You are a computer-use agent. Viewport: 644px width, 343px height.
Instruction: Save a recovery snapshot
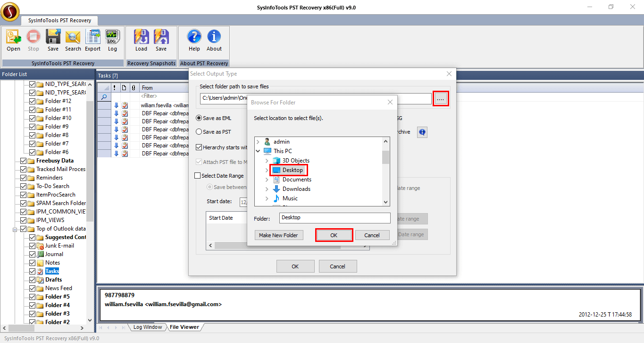[x=161, y=41]
